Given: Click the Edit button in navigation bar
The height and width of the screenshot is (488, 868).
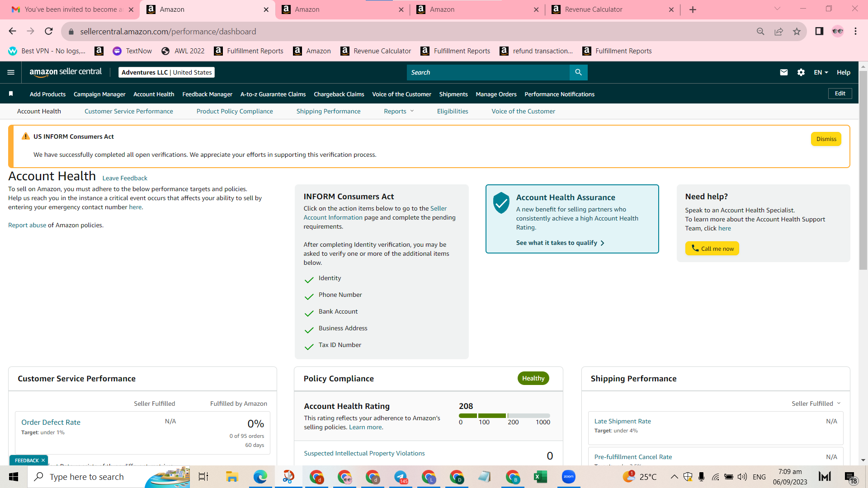Looking at the screenshot, I should [x=840, y=94].
